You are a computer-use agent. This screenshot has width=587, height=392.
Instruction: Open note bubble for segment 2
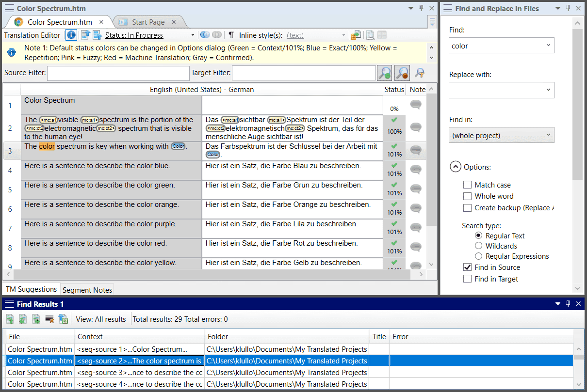tap(416, 127)
